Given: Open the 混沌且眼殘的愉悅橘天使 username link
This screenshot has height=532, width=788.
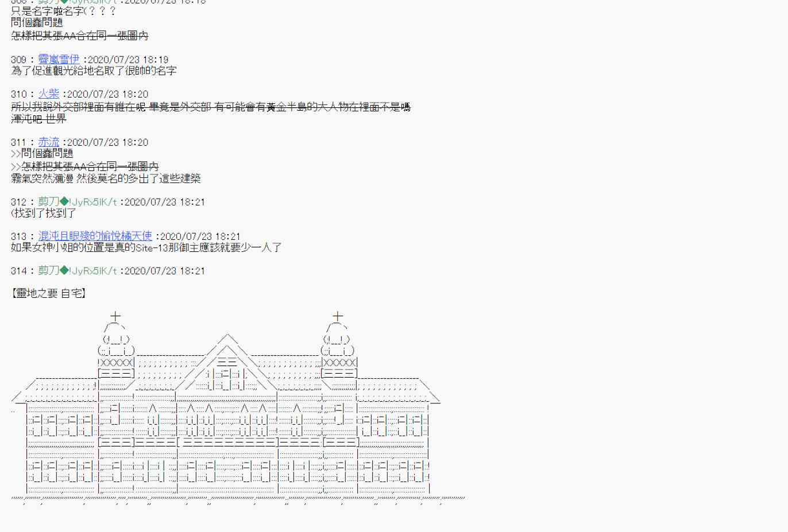Looking at the screenshot, I should click(95, 236).
